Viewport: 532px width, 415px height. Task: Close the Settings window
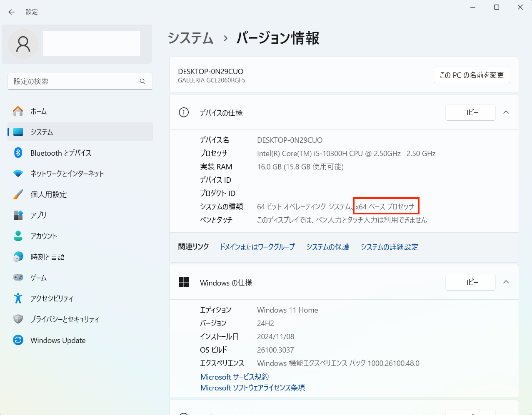(520, 7)
